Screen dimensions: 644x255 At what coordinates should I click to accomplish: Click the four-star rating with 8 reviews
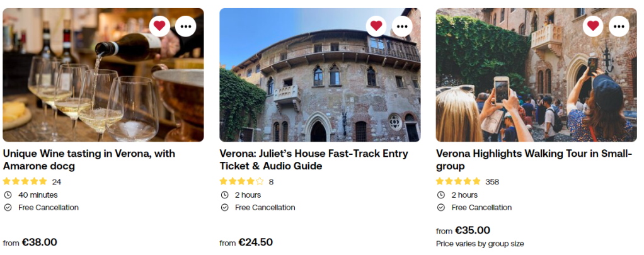[x=242, y=182]
